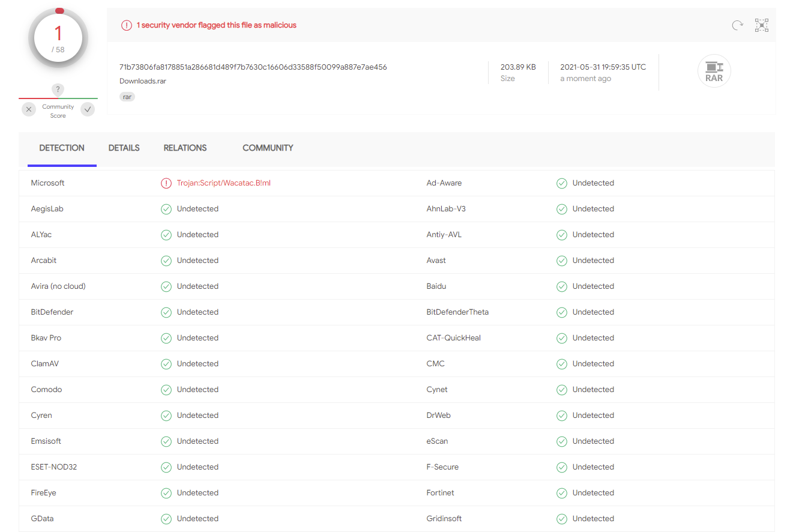Image resolution: width=808 pixels, height=532 pixels.
Task: Click the red alert icon in the malicious banner
Action: [126, 25]
